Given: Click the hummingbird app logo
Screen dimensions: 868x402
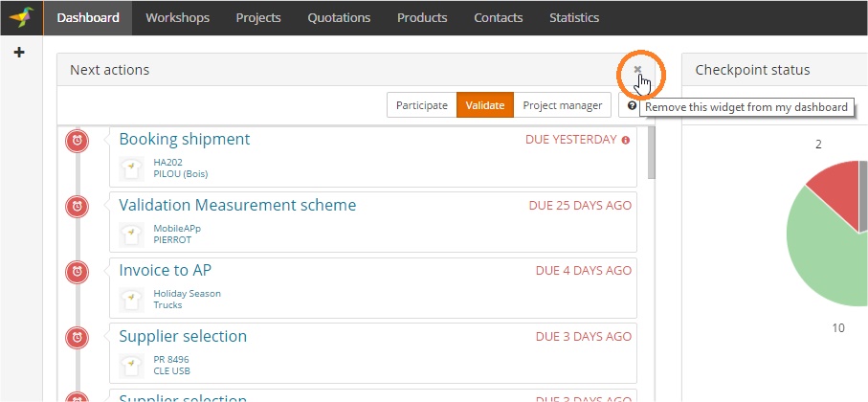Looking at the screenshot, I should tap(21, 17).
